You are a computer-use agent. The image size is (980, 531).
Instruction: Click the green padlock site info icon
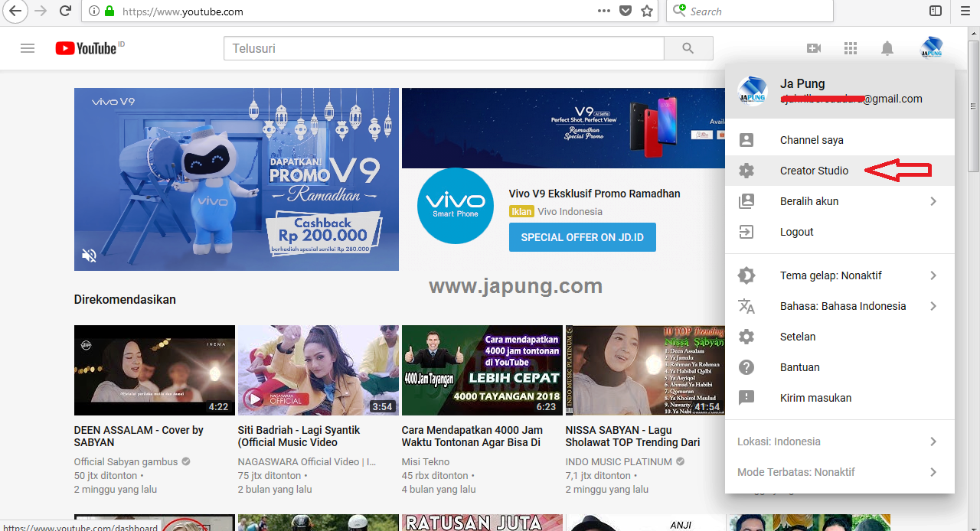pos(109,11)
